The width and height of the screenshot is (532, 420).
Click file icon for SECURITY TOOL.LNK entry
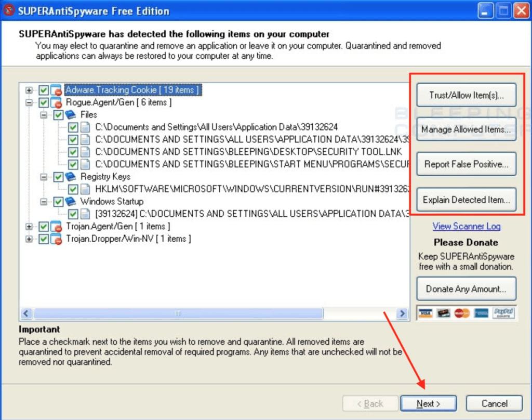85,152
